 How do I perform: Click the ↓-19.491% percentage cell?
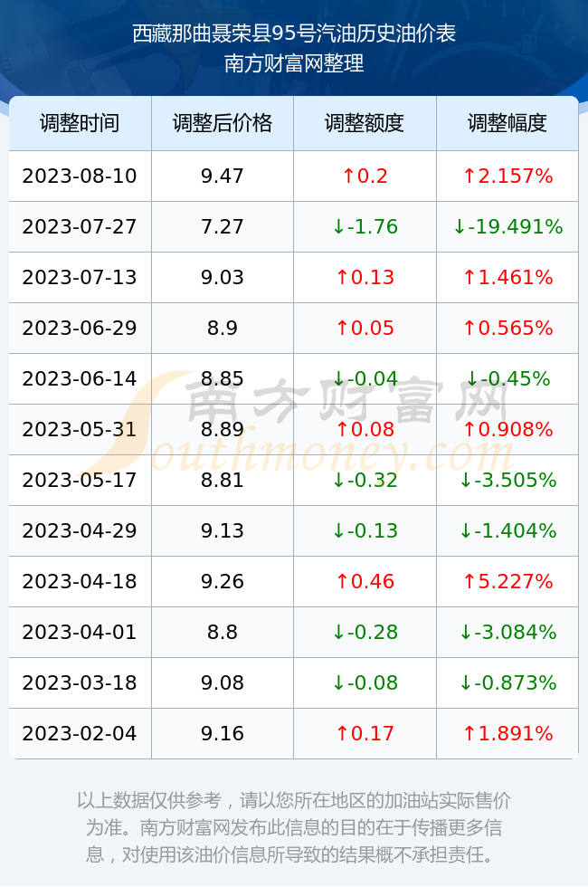coord(507,227)
